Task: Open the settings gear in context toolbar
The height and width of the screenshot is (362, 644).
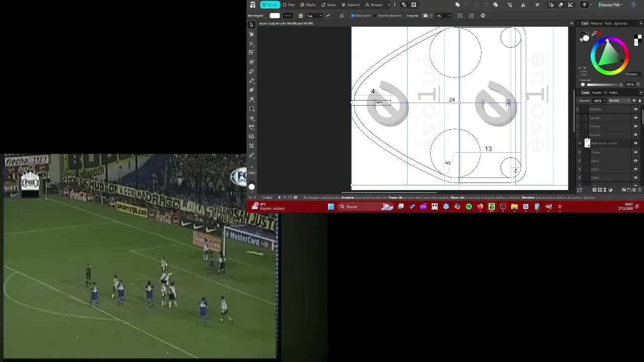Action: [483, 16]
